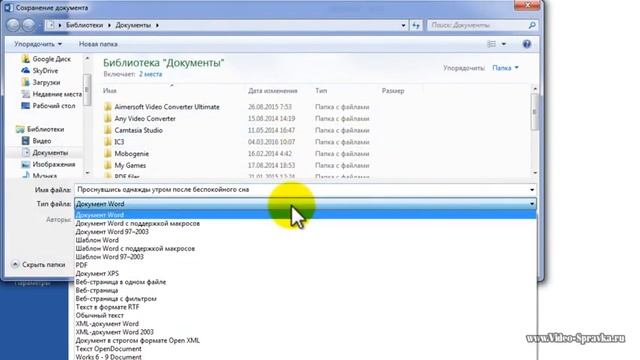
Task: Select Документ Word highlighted file type option
Action: [305, 215]
